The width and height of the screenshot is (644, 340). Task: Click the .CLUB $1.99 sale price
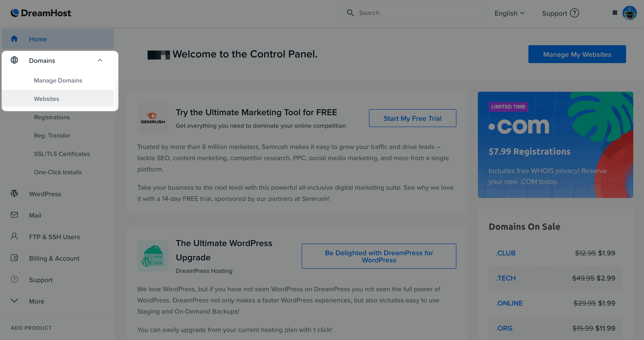606,253
